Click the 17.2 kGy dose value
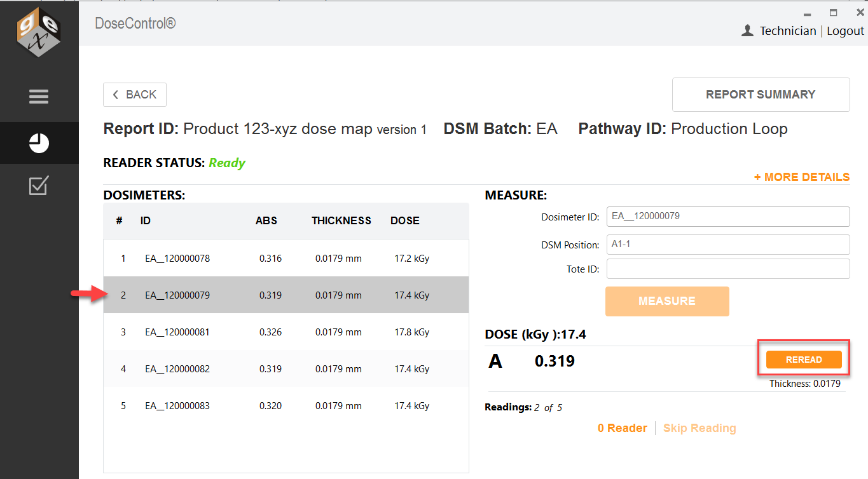The image size is (868, 479). [x=412, y=259]
